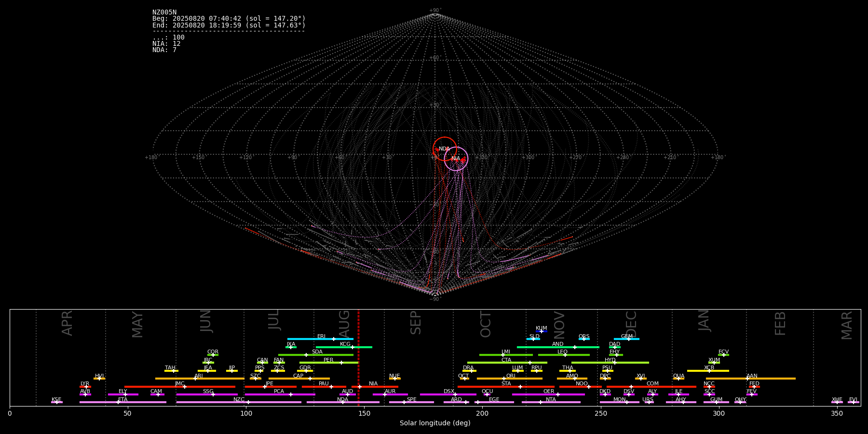Click the SEP month label
The image size is (868, 434).
point(416,323)
